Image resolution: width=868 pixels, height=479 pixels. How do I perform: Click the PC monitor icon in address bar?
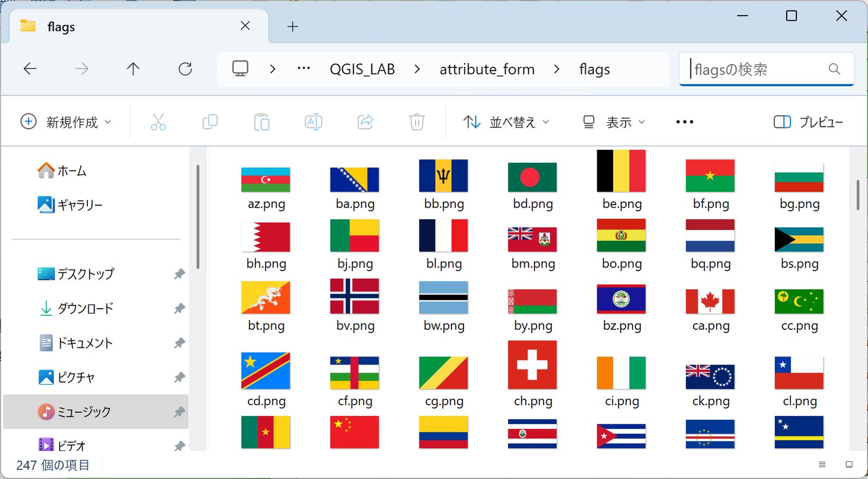240,69
